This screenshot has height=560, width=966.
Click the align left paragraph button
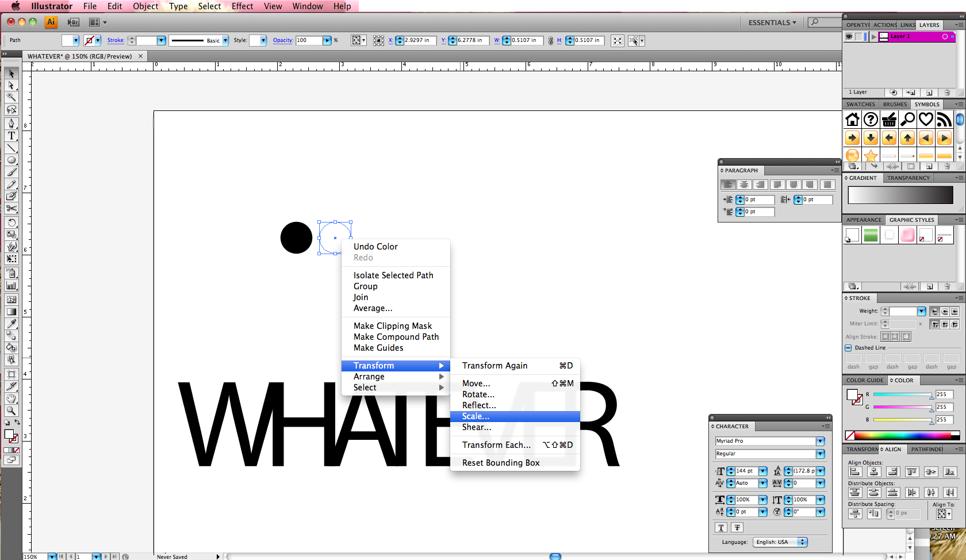pyautogui.click(x=728, y=185)
